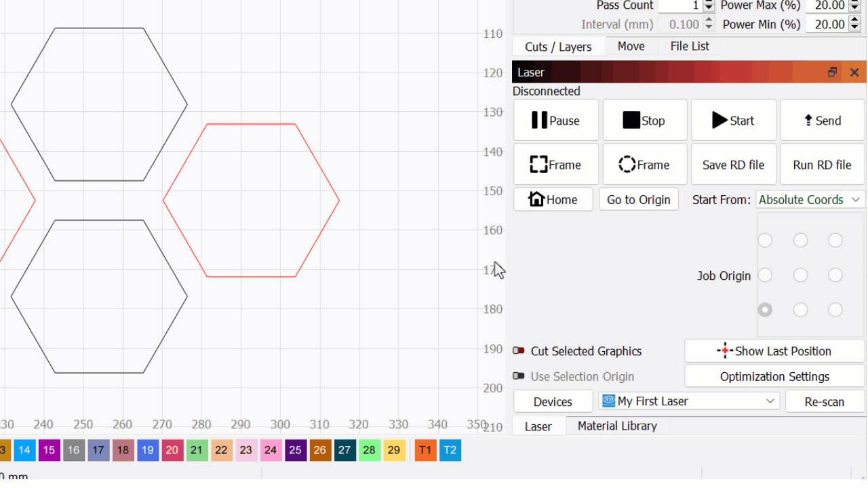This screenshot has height=488, width=868.
Task: Open the Start From dropdown
Action: (810, 199)
